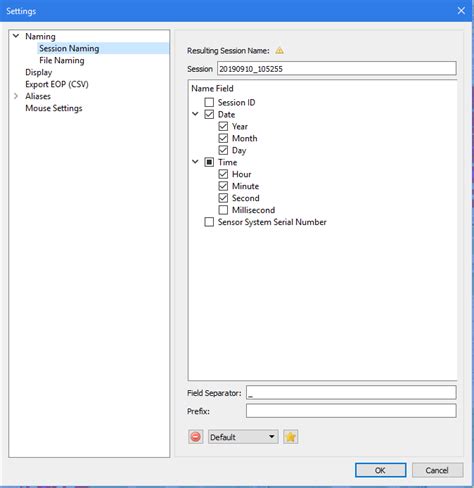This screenshot has width=474, height=488.
Task: Click the warning triangle next to Resulting Session Name
Action: [279, 51]
